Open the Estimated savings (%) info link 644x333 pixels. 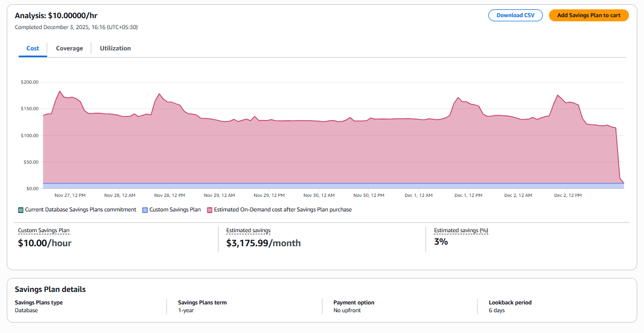coord(461,230)
